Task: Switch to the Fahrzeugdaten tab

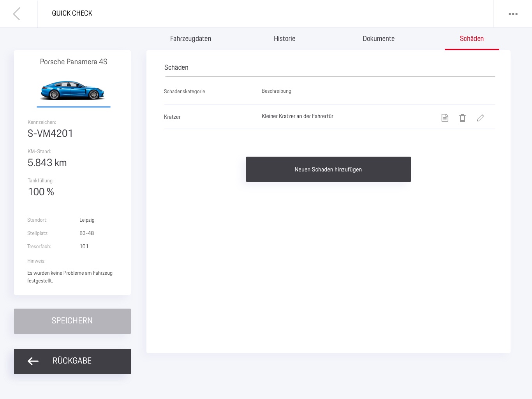Action: pos(190,39)
